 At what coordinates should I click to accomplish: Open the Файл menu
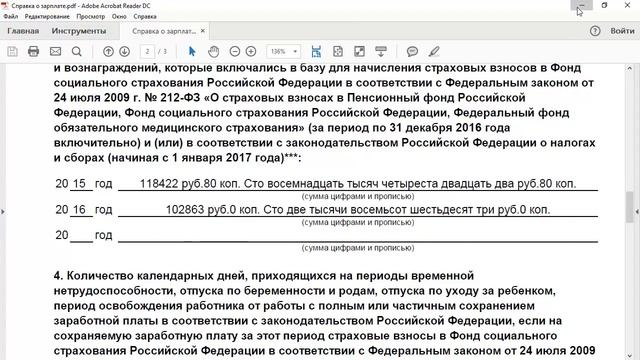click(x=11, y=16)
